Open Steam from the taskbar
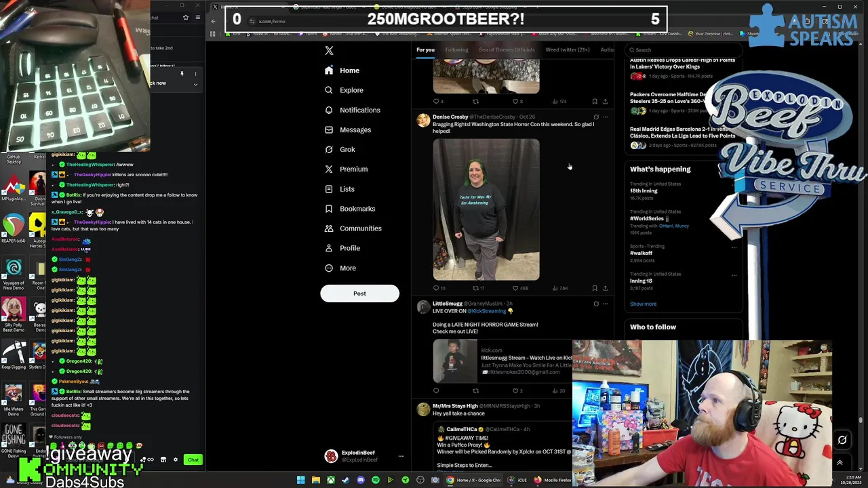868x488 pixels. (345, 480)
